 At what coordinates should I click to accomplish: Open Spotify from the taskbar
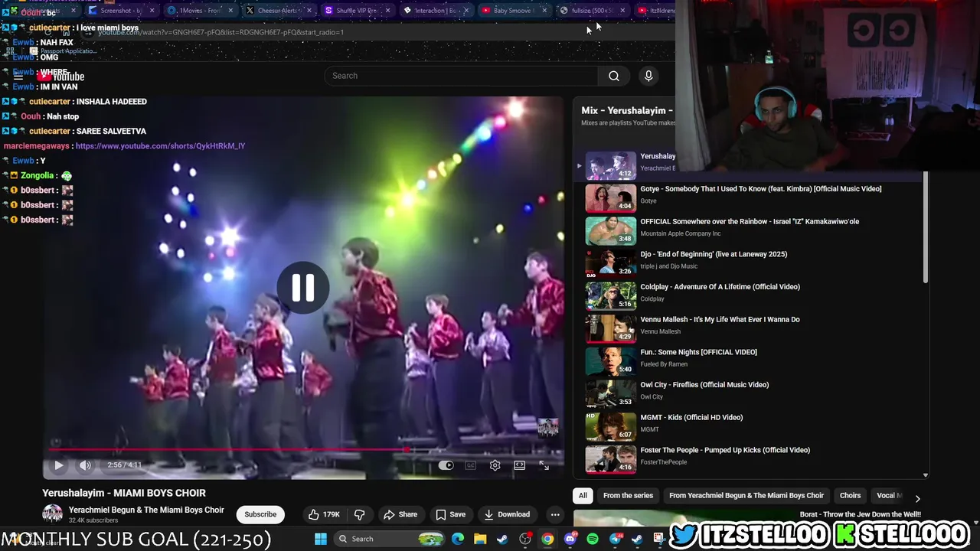593,539
